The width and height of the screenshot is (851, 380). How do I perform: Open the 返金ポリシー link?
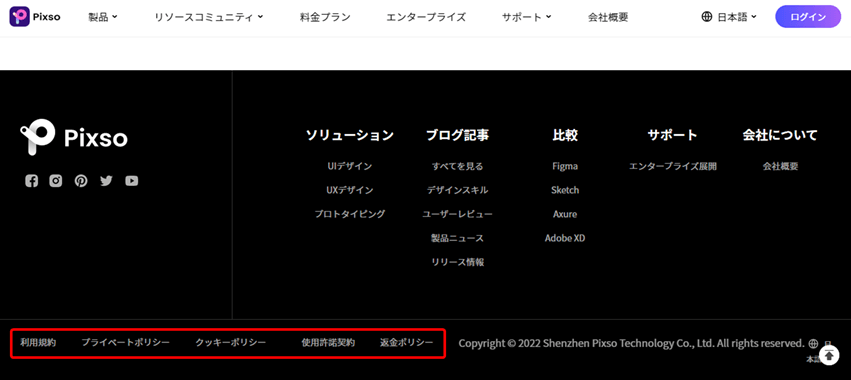(x=407, y=343)
